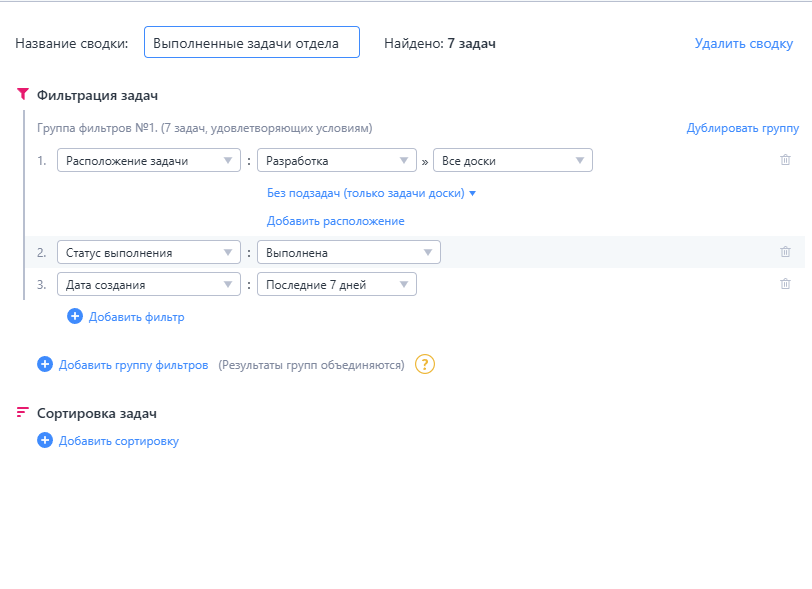Click the plus icon beside Добавить группу фильтров
812x589 pixels.
click(x=44, y=364)
